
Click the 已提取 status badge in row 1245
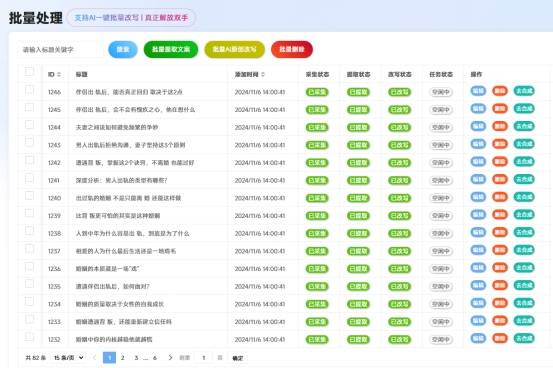pos(358,110)
